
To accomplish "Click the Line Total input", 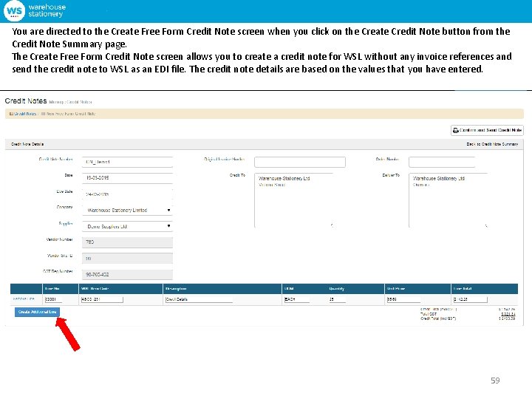I will pyautogui.click(x=470, y=299).
